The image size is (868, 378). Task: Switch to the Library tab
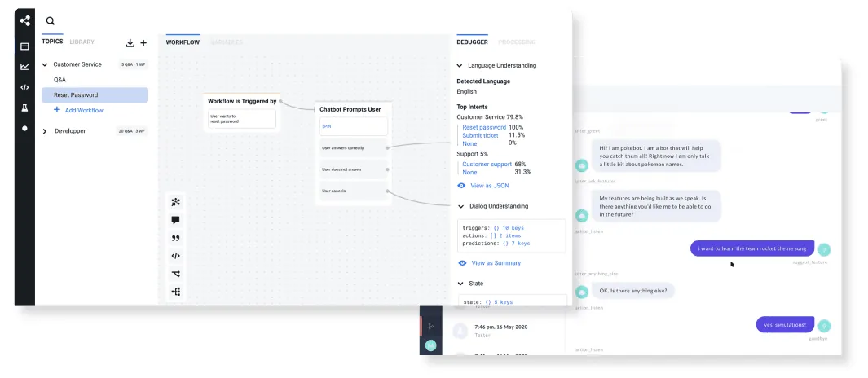[x=82, y=42]
